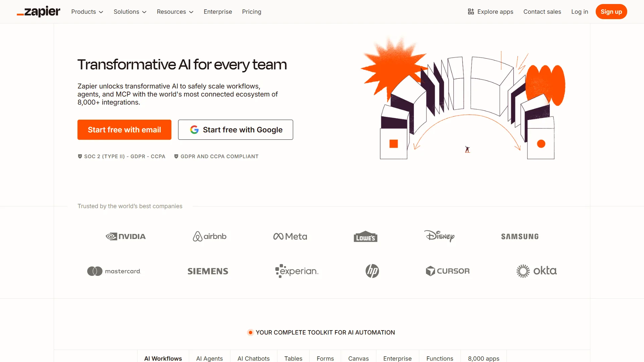Click the NVIDIA company logo

(125, 236)
